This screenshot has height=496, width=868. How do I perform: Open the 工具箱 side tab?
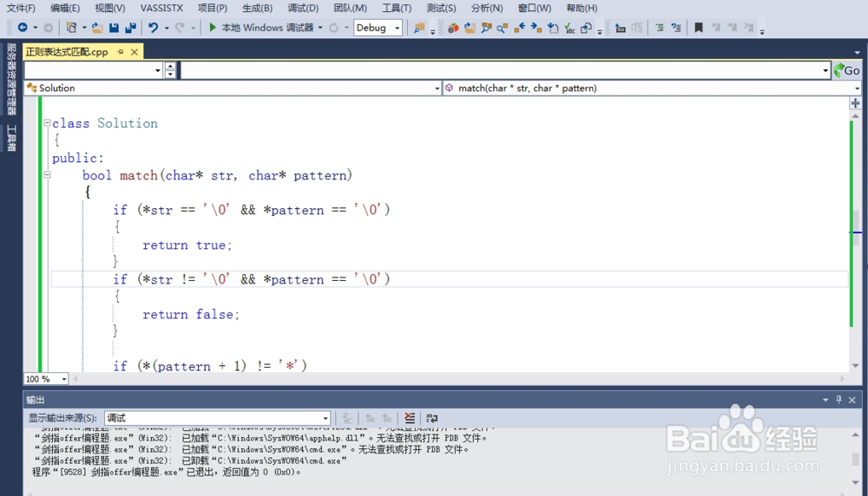click(11, 138)
